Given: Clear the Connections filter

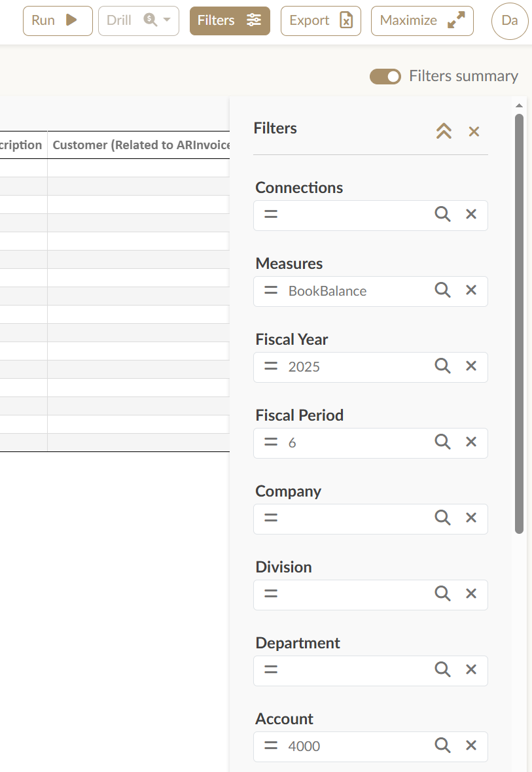Looking at the screenshot, I should [471, 214].
